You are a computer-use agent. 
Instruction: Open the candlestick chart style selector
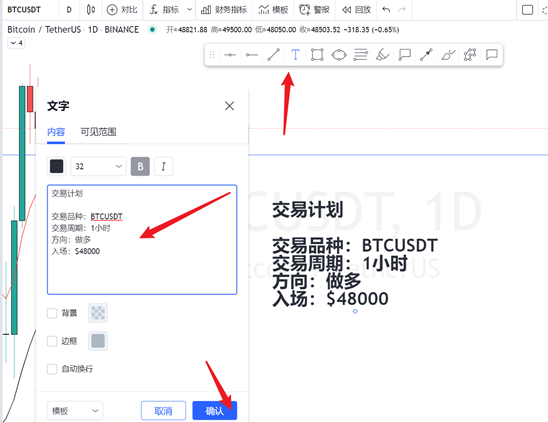point(91,9)
